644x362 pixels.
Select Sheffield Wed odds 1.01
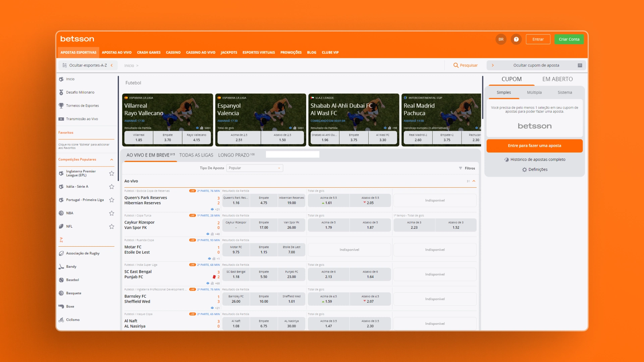pos(291,299)
